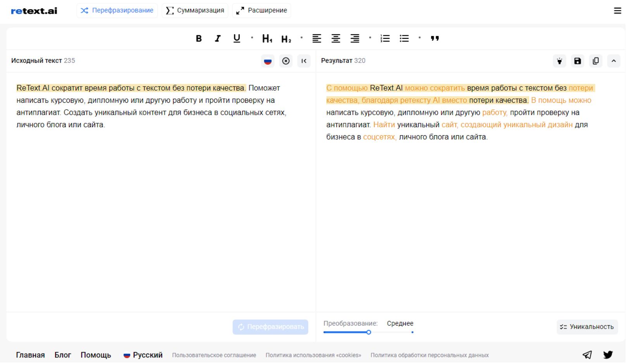Apply underline formatting icon
The width and height of the screenshot is (631, 364).
click(x=237, y=38)
